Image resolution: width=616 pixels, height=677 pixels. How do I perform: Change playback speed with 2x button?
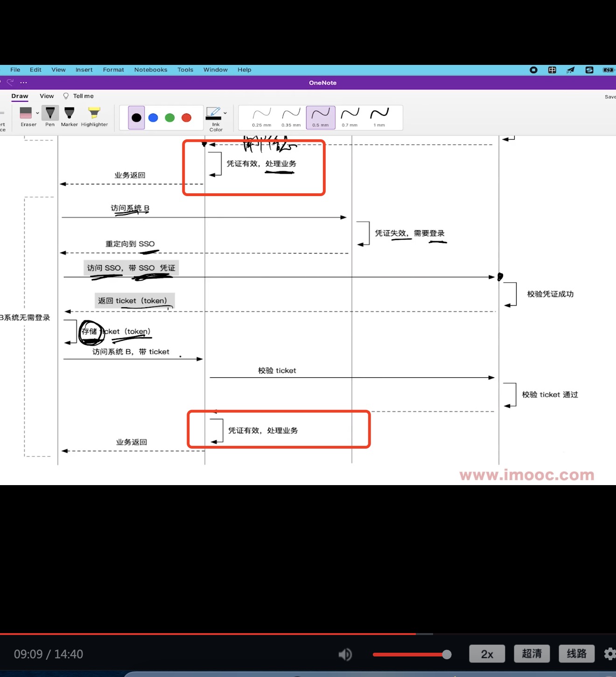(487, 654)
